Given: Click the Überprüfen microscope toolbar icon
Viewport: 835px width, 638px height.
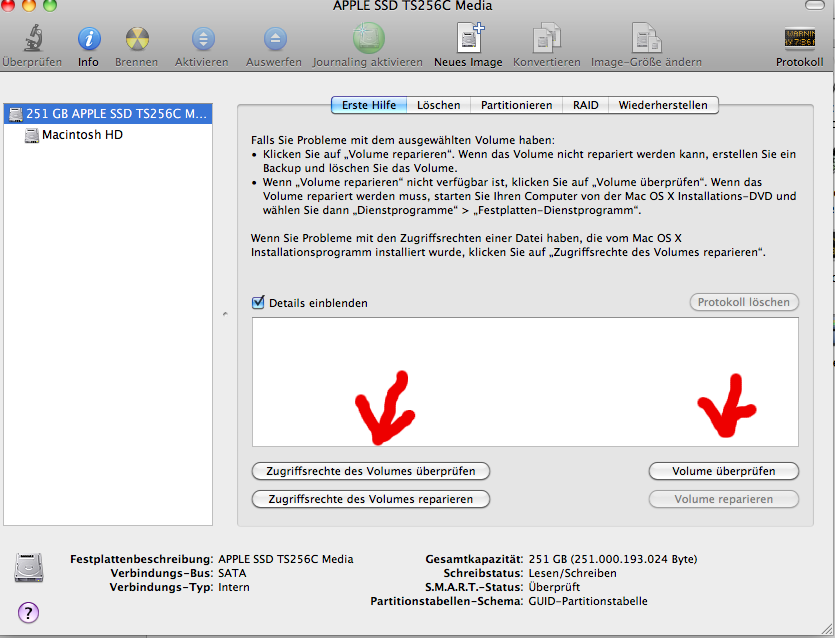Looking at the screenshot, I should point(32,39).
